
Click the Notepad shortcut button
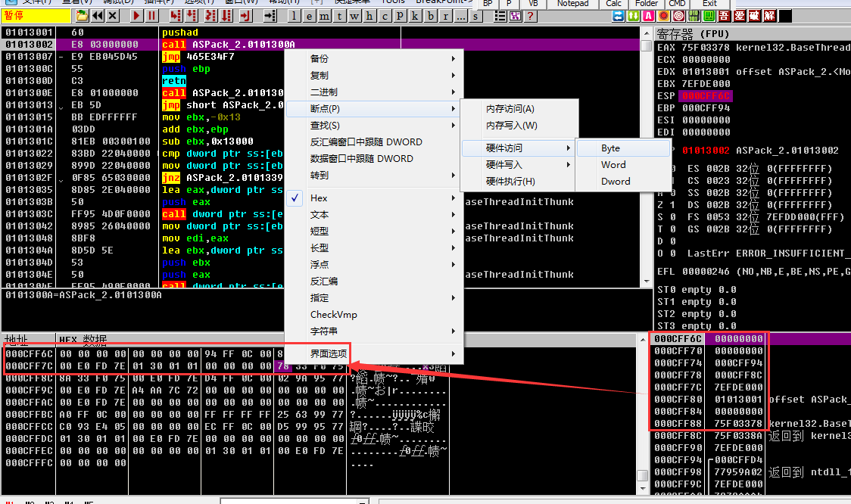pos(572,3)
